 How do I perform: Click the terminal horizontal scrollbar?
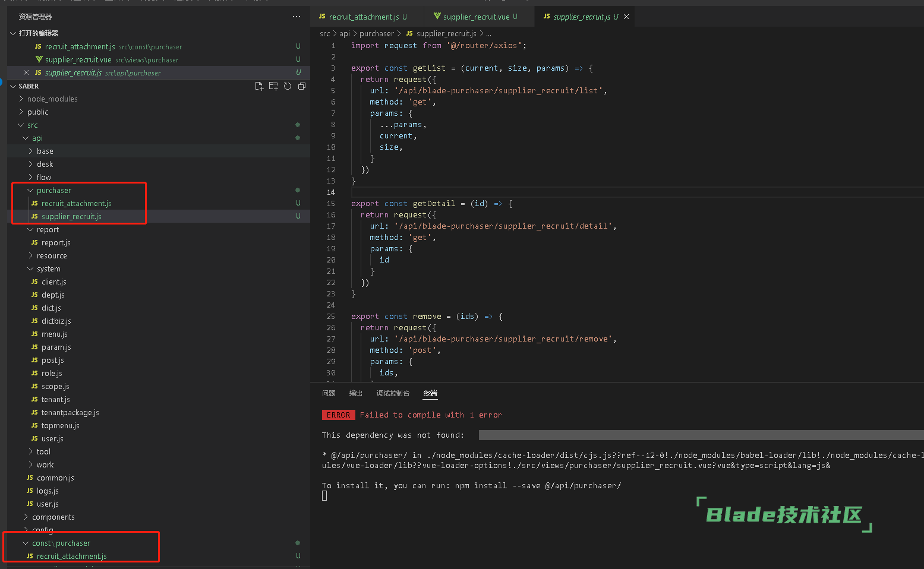tap(701, 435)
